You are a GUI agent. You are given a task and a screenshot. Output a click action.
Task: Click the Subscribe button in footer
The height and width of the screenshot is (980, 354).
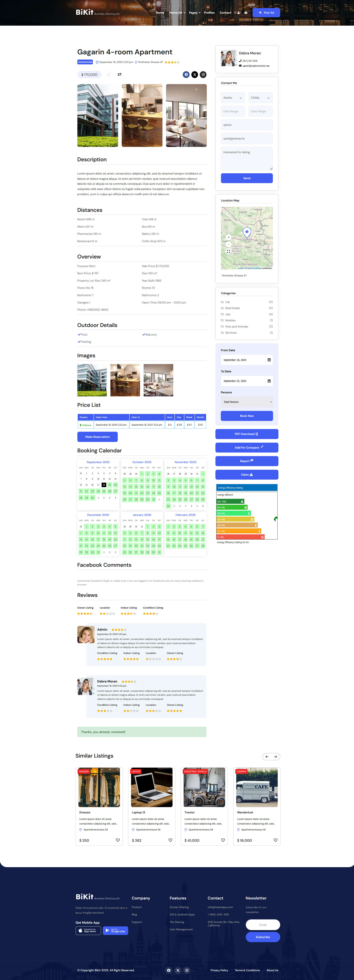pyautogui.click(x=263, y=937)
